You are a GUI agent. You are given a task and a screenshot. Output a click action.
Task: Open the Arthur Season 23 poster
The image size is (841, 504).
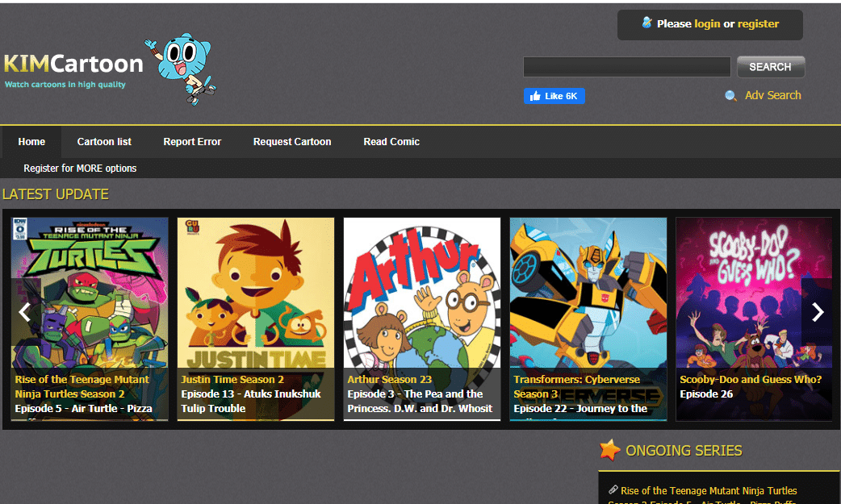422,319
